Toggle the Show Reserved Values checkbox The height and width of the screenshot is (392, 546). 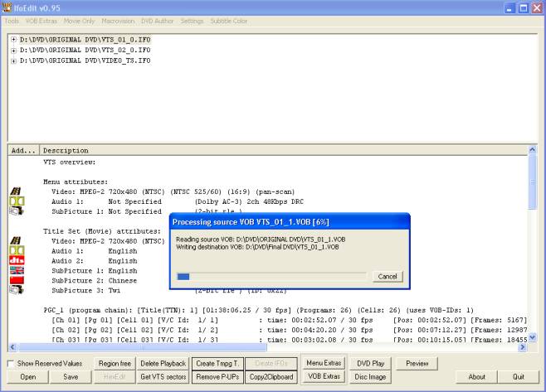tap(11, 364)
